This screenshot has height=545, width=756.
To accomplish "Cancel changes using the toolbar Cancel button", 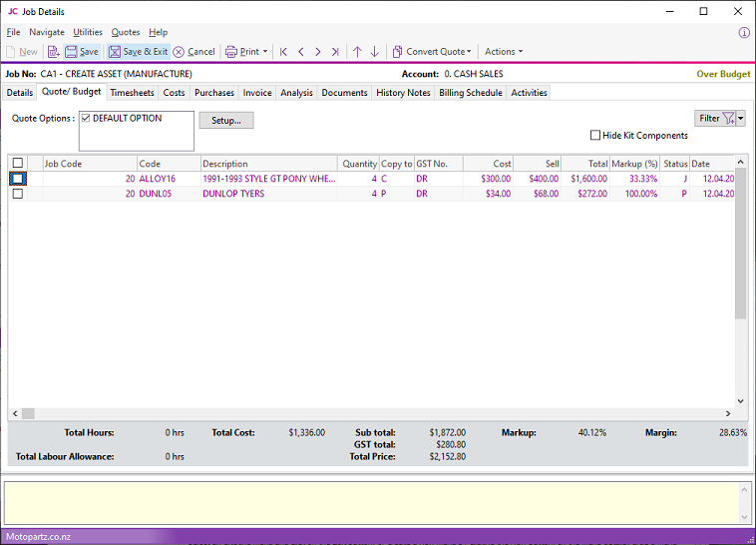I will 193,52.
